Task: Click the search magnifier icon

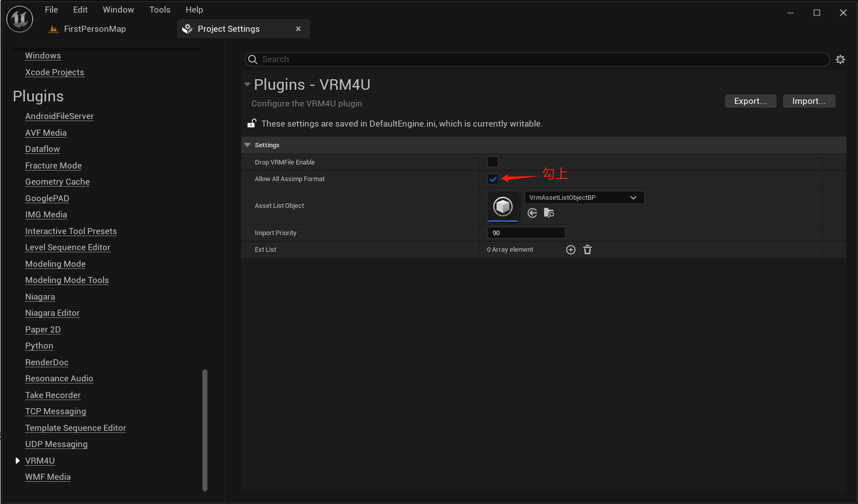Action: tap(253, 60)
